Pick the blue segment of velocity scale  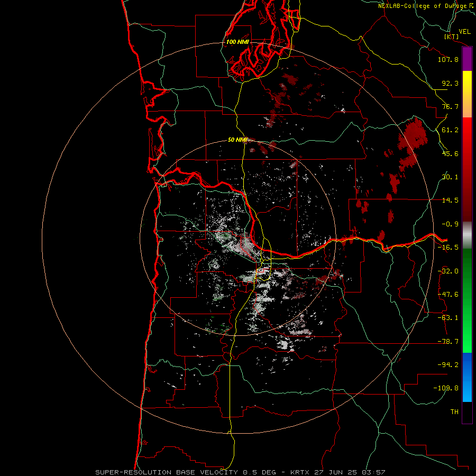pos(467,377)
